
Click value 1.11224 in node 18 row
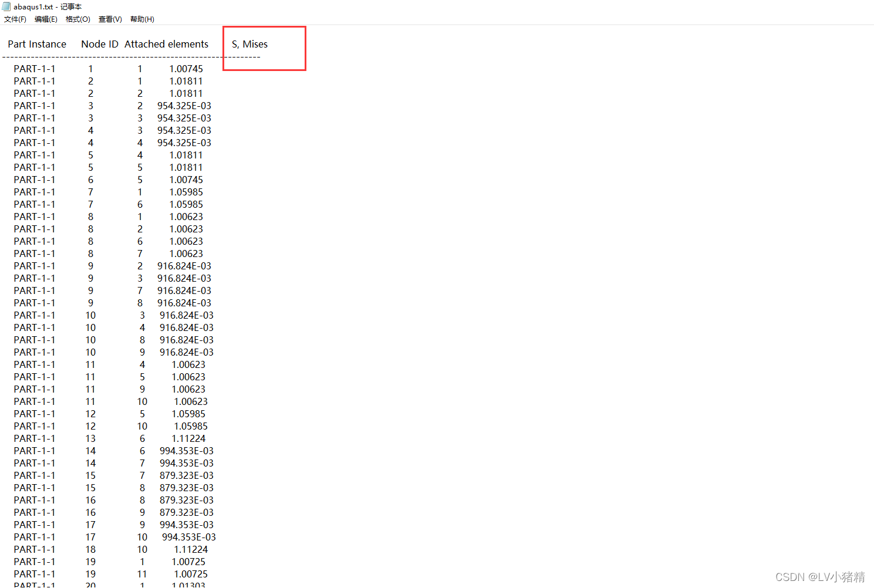[191, 549]
